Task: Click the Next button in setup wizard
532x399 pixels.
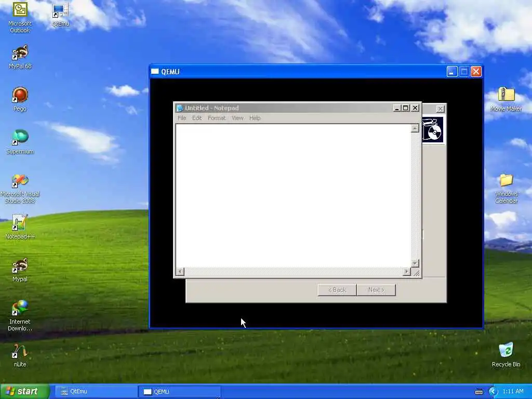Action: (x=376, y=290)
